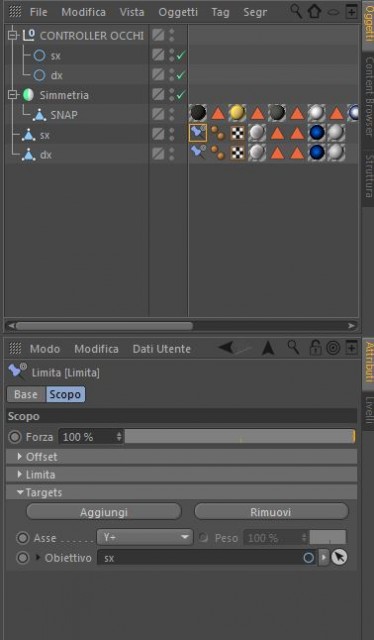Click the plus box icon in Attributes header

[x=351, y=349]
